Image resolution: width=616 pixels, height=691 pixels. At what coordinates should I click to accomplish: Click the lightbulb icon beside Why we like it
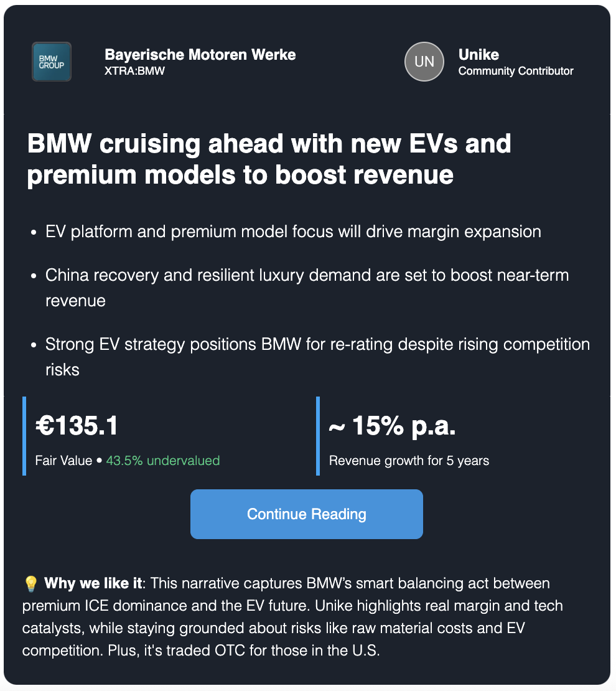31,583
